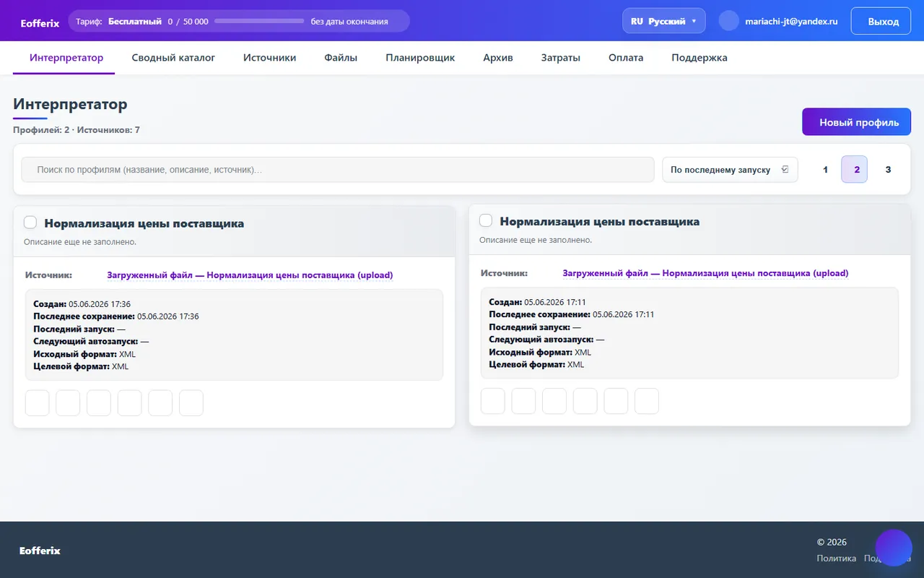Open the Сводный каталог tab

173,58
